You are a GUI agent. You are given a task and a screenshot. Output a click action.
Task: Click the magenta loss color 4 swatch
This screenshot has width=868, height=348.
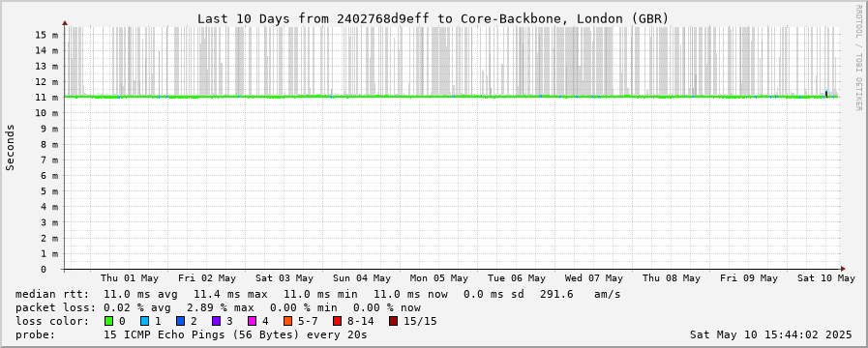pyautogui.click(x=252, y=321)
